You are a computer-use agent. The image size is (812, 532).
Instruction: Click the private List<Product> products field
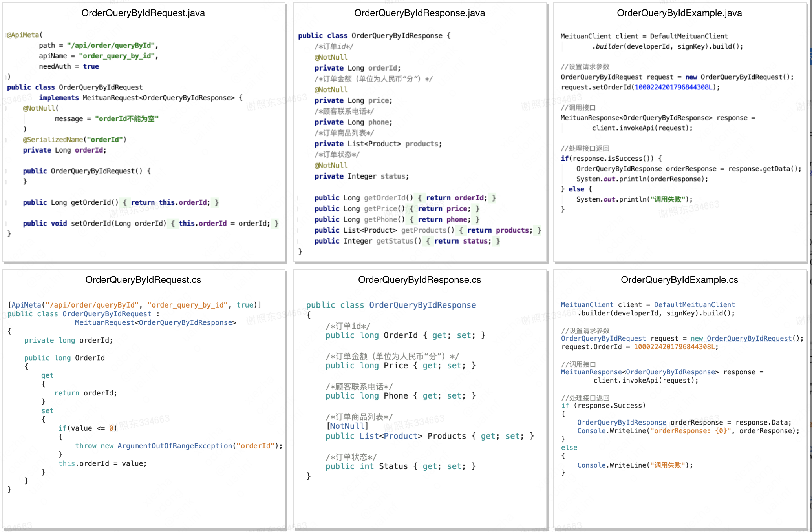click(x=378, y=144)
